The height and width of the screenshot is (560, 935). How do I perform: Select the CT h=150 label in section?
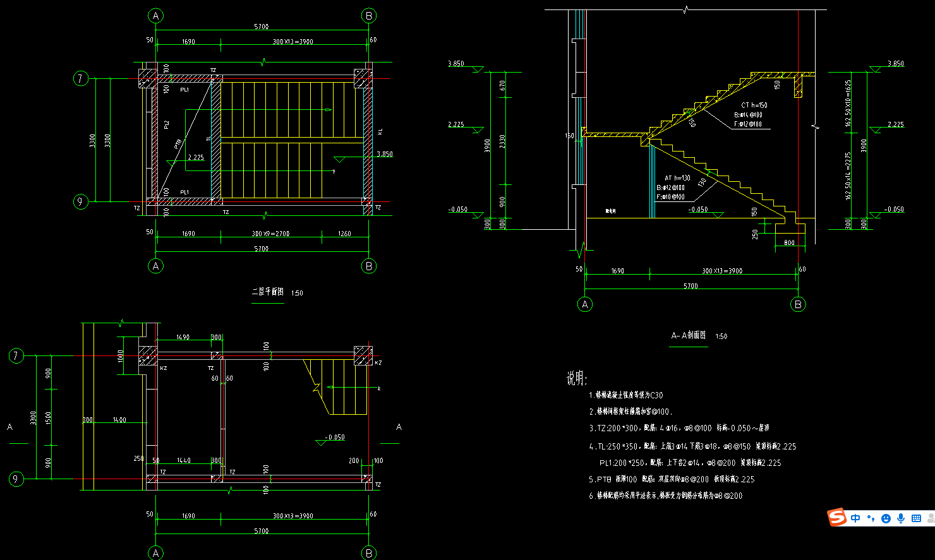pyautogui.click(x=754, y=105)
